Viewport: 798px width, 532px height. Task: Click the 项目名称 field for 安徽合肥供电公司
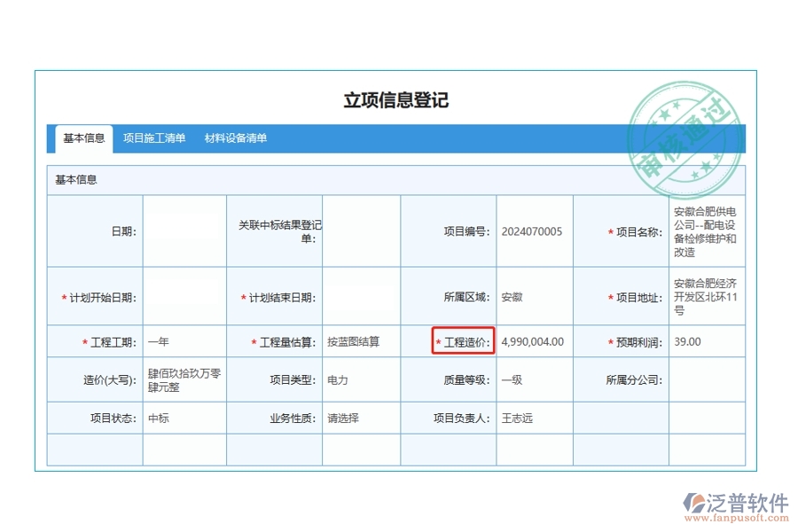point(705,230)
